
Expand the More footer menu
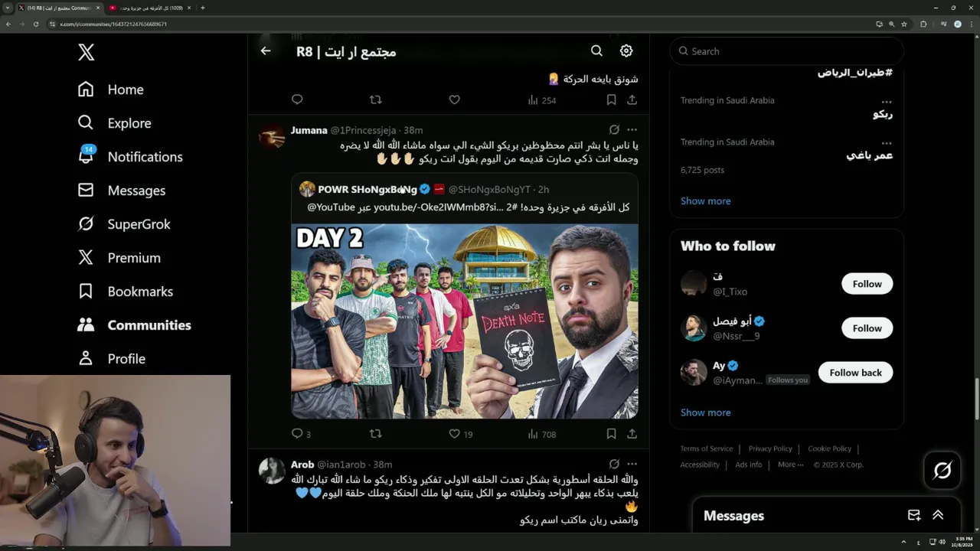click(790, 465)
